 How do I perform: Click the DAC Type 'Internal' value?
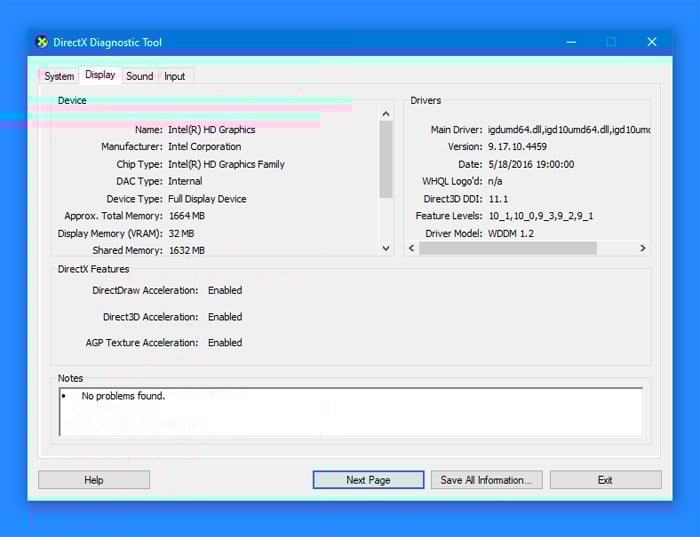(185, 181)
